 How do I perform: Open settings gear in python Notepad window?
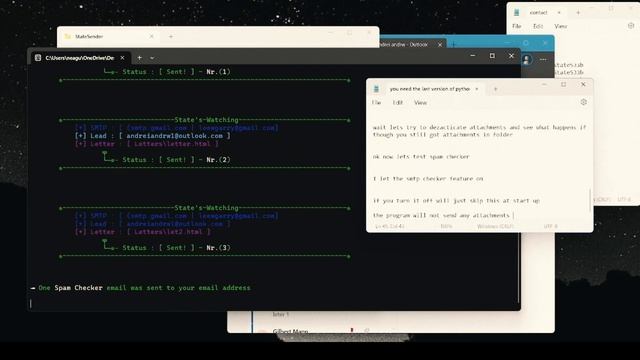coord(584,102)
